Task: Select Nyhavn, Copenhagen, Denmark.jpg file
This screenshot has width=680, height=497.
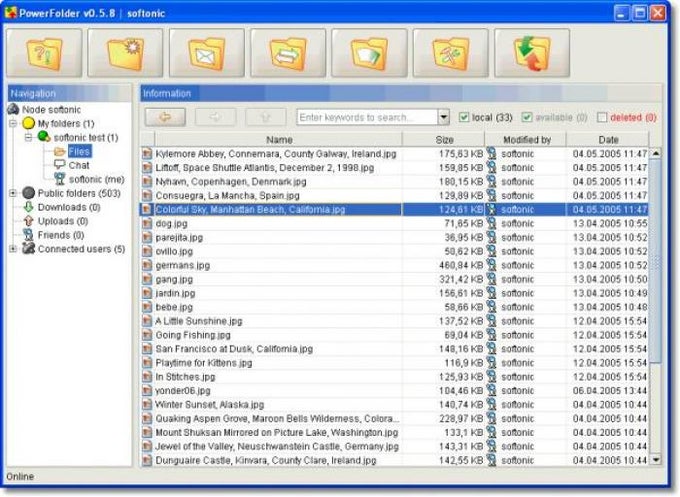Action: coord(394,181)
